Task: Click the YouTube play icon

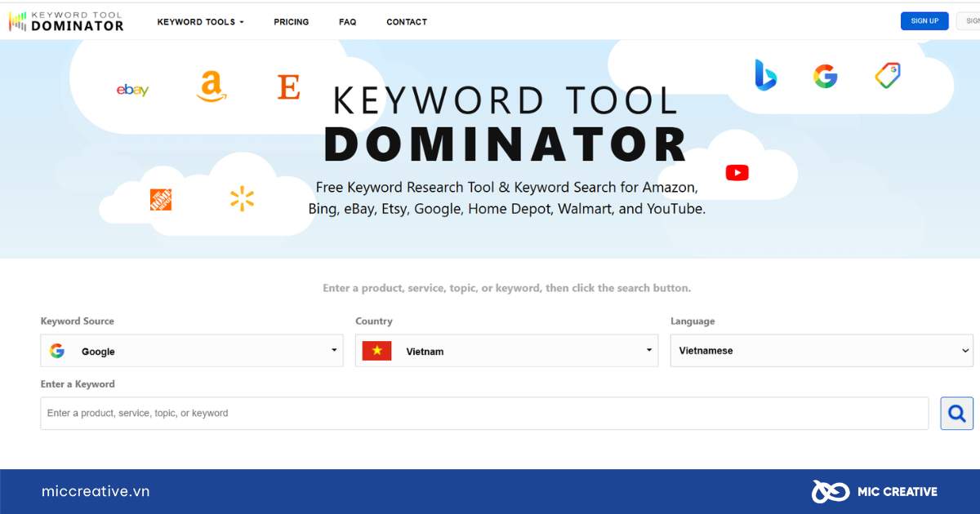Action: pos(737,172)
